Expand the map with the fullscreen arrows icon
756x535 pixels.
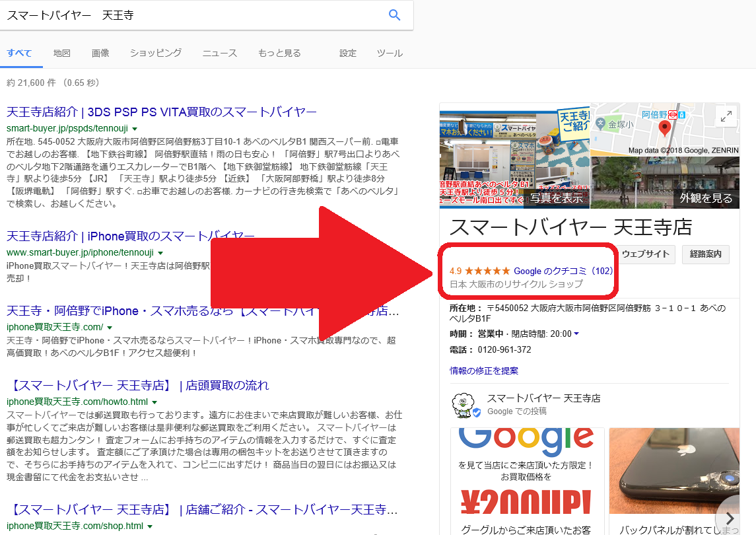726,116
